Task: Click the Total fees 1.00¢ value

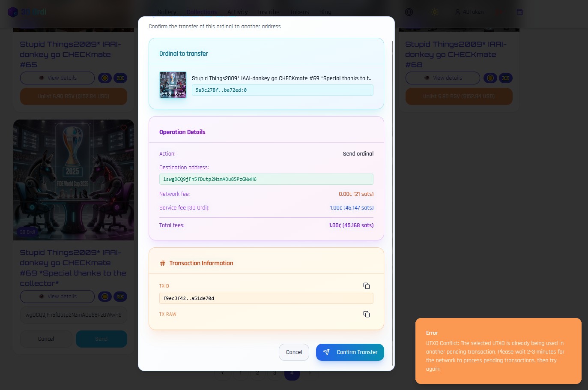Action: 351,225
